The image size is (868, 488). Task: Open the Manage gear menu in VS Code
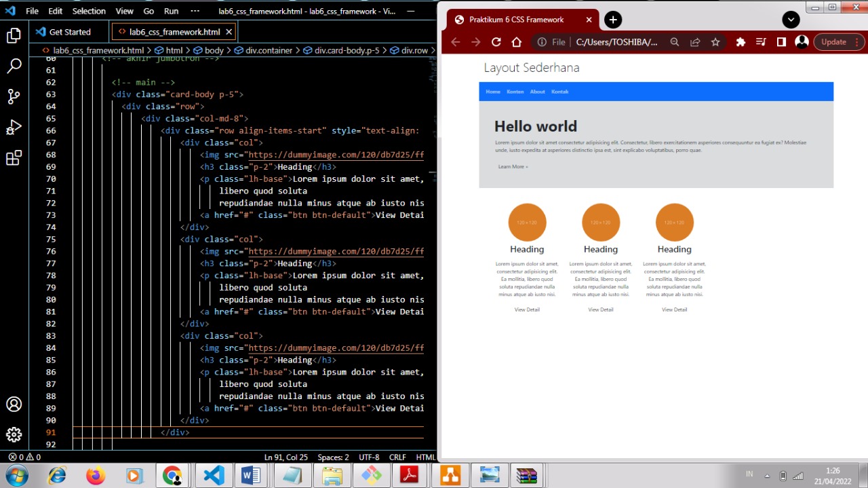[x=14, y=434]
